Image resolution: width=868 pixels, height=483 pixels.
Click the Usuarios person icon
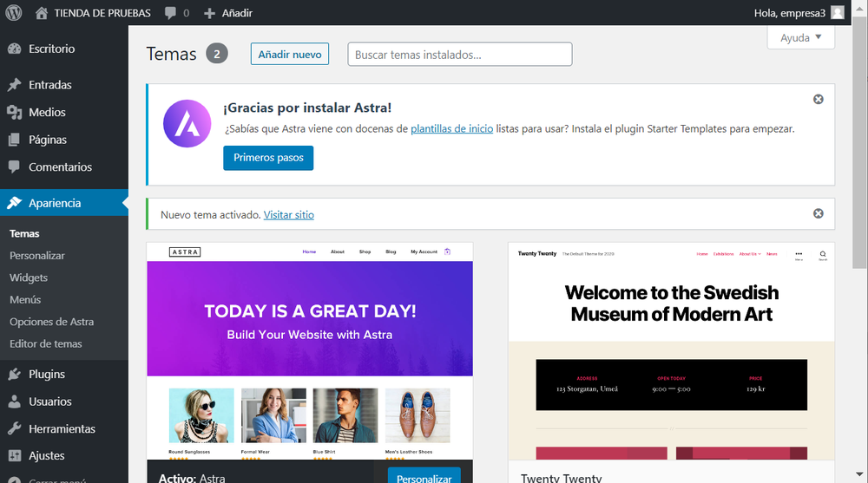tap(15, 401)
